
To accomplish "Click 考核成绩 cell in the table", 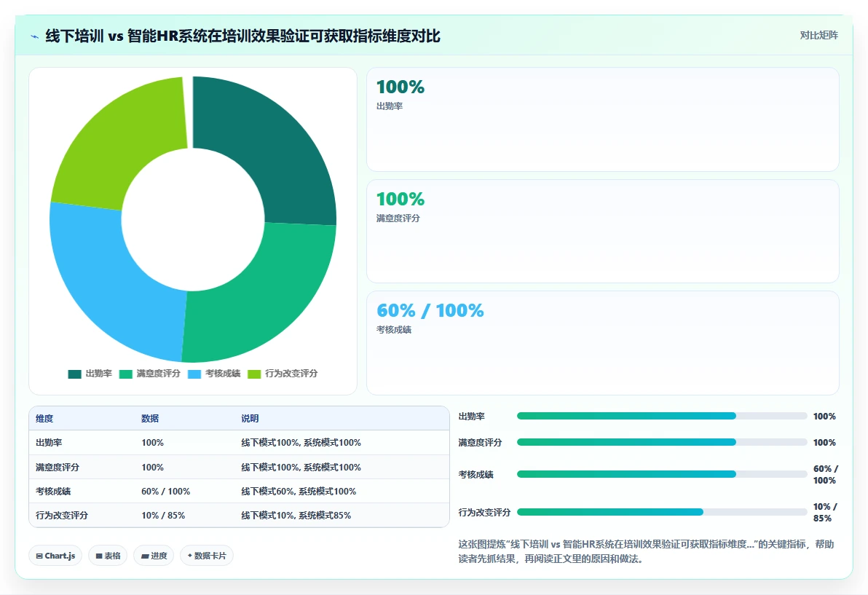I will 53,492.
